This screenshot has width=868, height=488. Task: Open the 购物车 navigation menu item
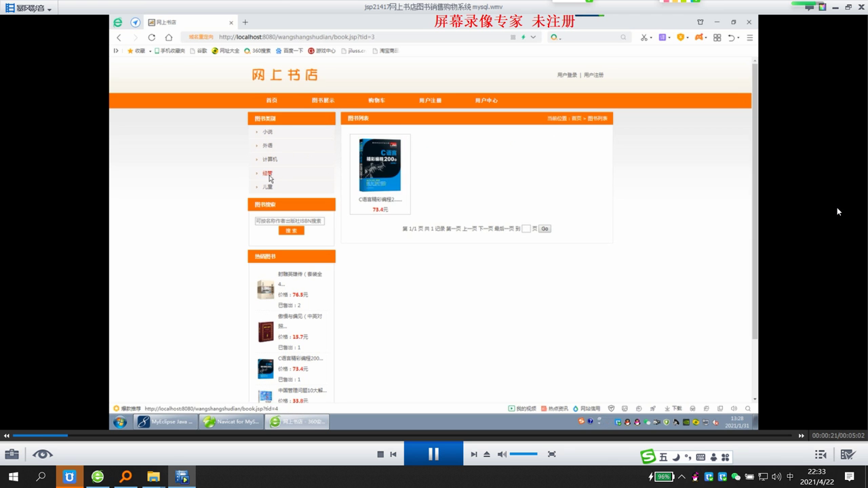[376, 100]
